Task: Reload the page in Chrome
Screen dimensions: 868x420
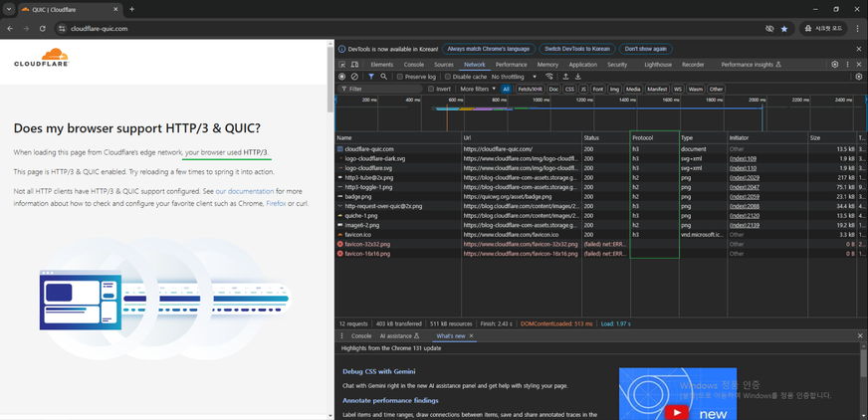Action: tap(43, 29)
